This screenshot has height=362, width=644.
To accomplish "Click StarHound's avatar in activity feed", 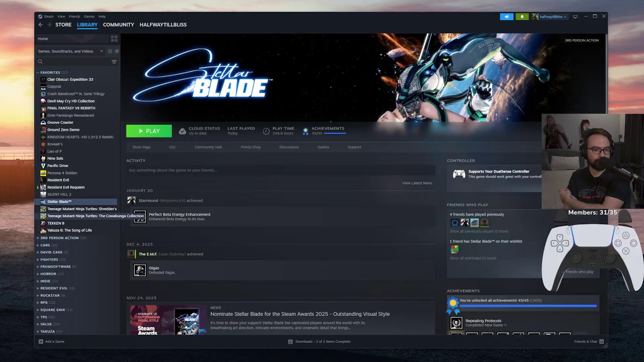I will click(131, 200).
